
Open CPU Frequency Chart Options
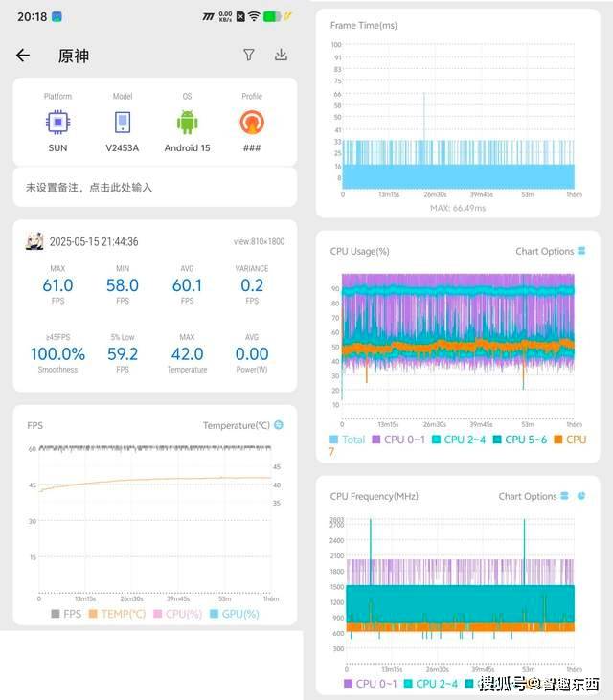tap(534, 496)
